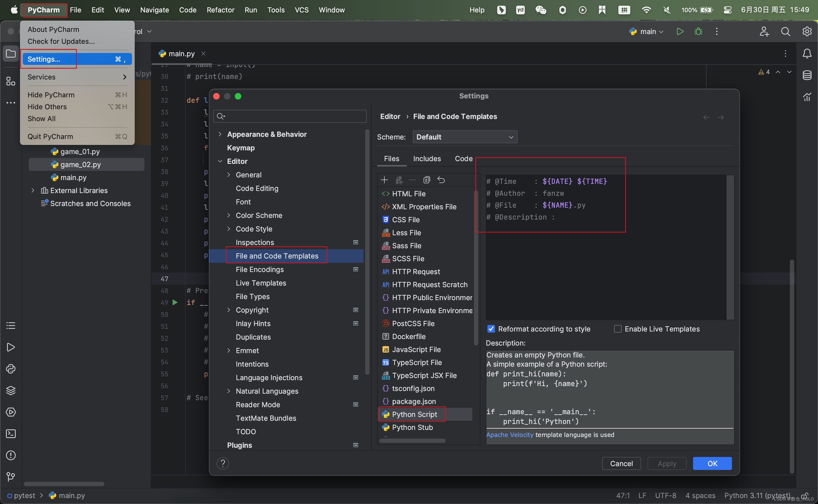Click the Apply button
Image resolution: width=818 pixels, height=504 pixels.
pos(667,463)
